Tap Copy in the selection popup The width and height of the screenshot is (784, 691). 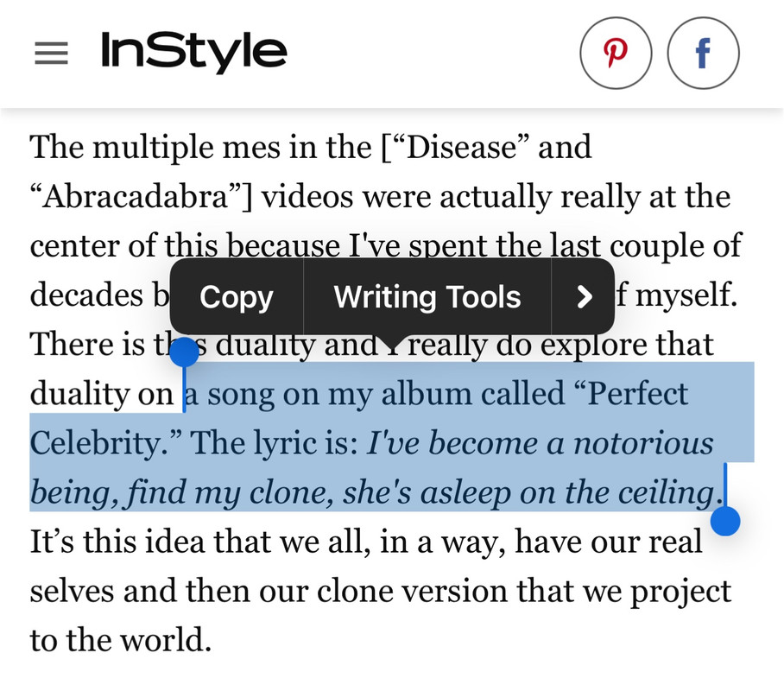(x=237, y=297)
